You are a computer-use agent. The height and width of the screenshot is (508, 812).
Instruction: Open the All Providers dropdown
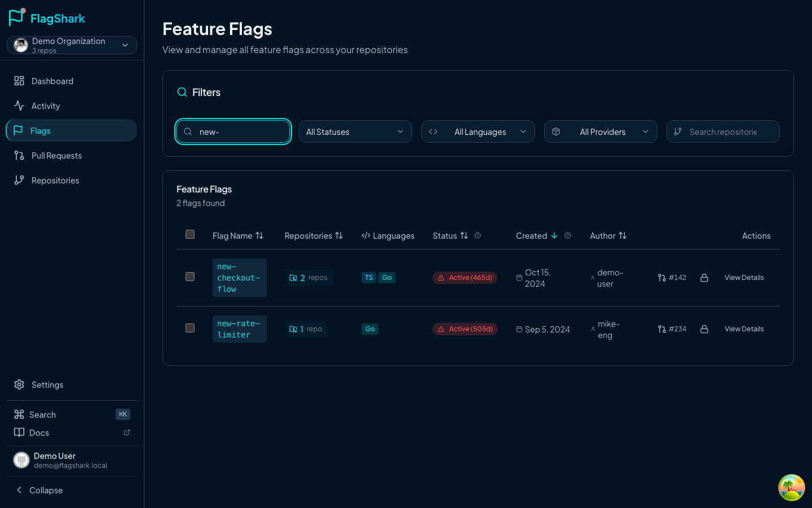(x=601, y=132)
